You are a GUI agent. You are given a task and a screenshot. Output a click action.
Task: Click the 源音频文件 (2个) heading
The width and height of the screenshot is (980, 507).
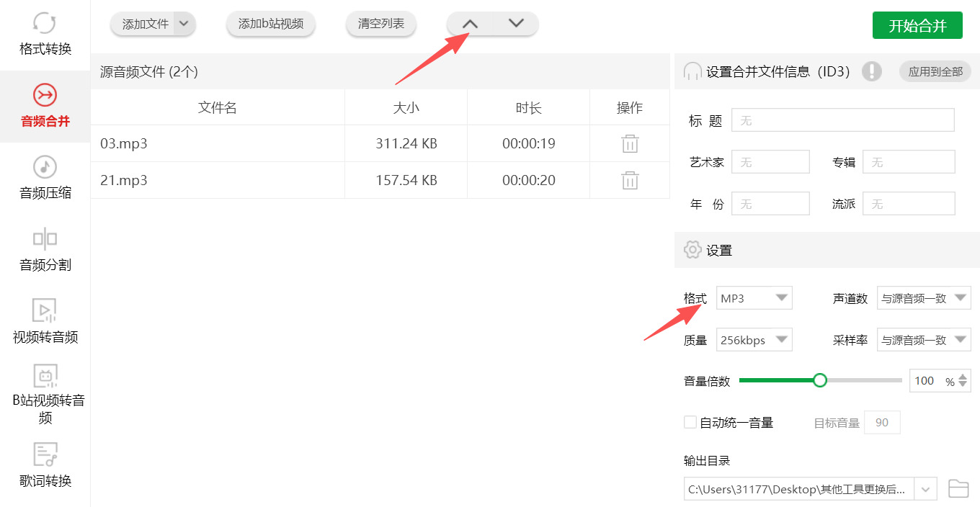pos(148,71)
